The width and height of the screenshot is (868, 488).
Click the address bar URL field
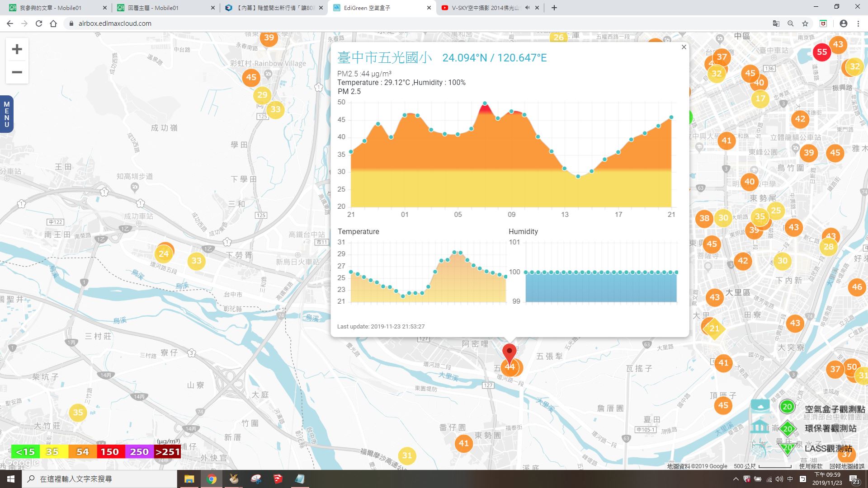(416, 23)
